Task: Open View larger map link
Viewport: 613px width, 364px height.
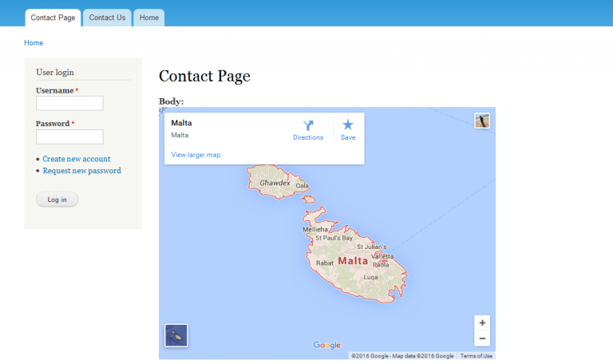Action: (196, 155)
